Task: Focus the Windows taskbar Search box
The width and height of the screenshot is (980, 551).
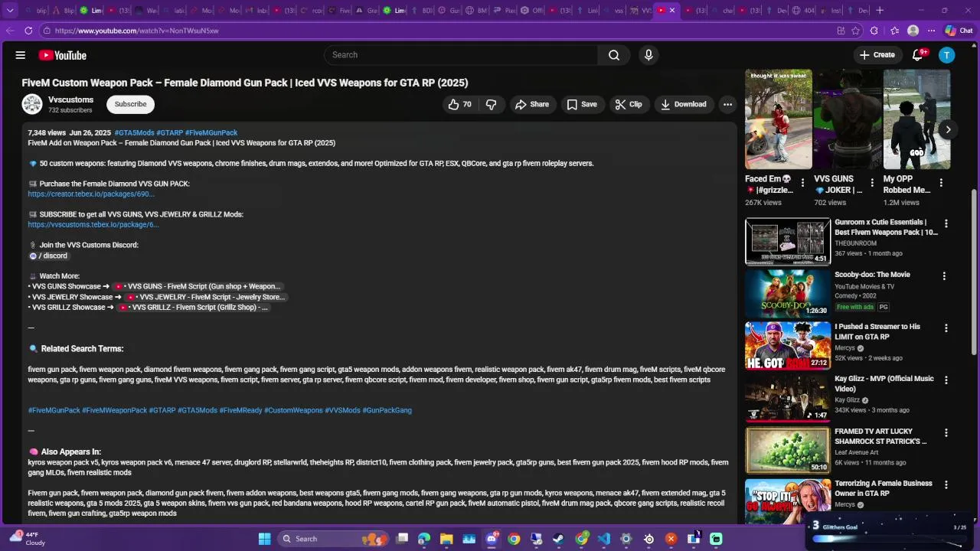Action: point(332,539)
